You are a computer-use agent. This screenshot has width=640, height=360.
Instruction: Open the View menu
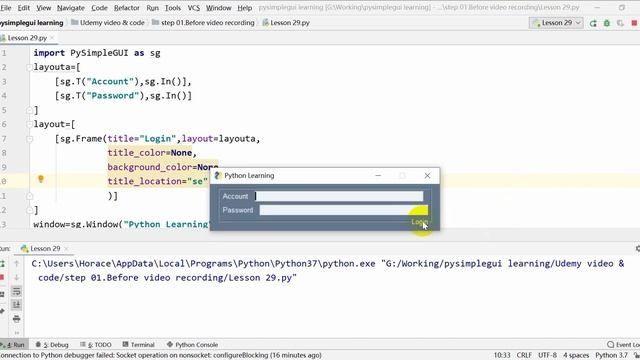(44, 8)
